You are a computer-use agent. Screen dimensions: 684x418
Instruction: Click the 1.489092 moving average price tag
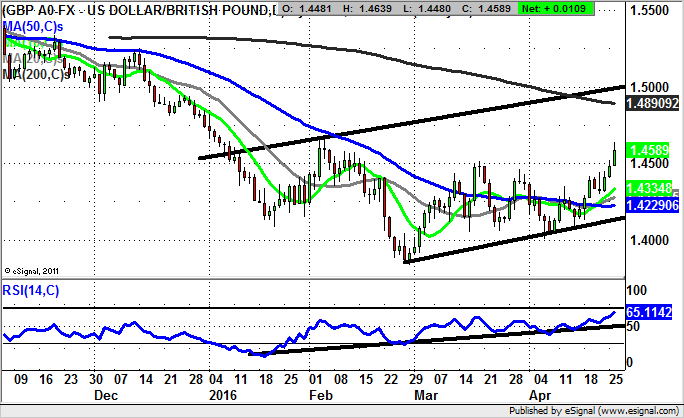click(x=652, y=103)
